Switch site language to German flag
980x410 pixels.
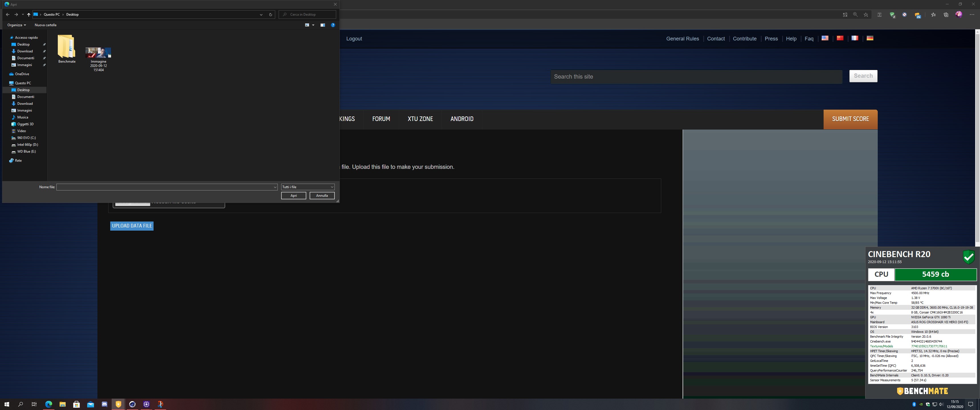click(870, 38)
